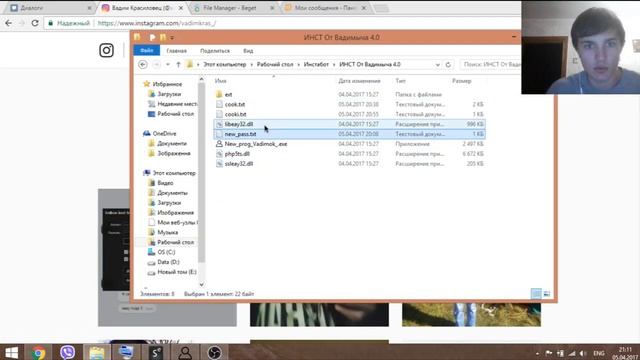The width and height of the screenshot is (640, 360).
Task: Switch to details view layout
Action: [536, 293]
